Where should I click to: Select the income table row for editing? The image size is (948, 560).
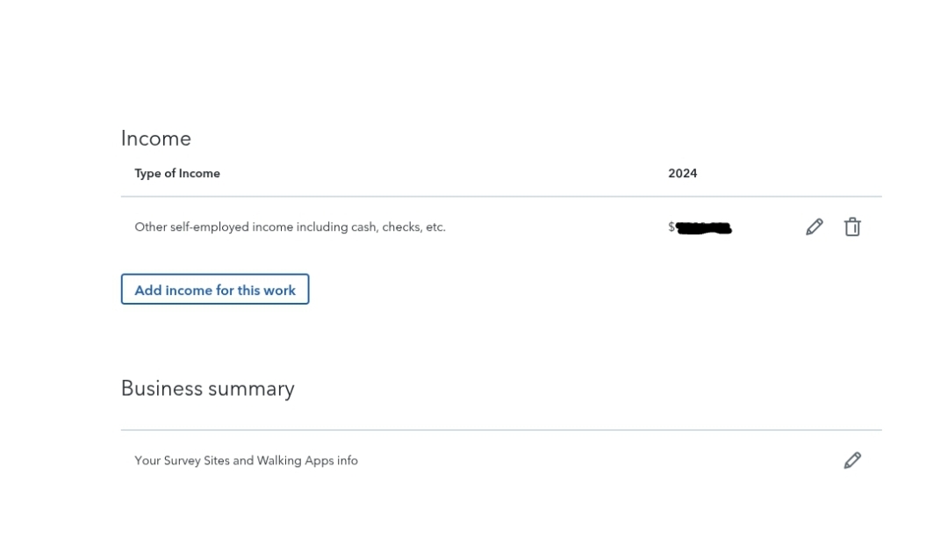coord(439,226)
